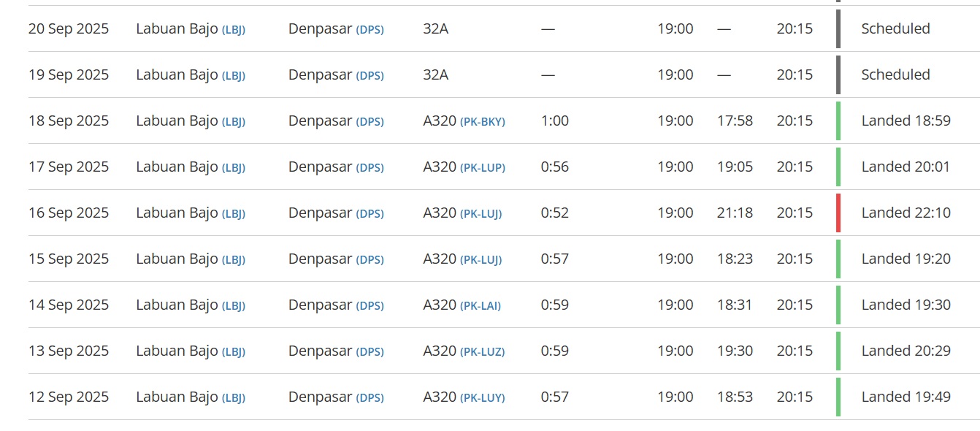Click gray status bar on 20 Sep row
The width and height of the screenshot is (980, 431).
click(x=838, y=28)
